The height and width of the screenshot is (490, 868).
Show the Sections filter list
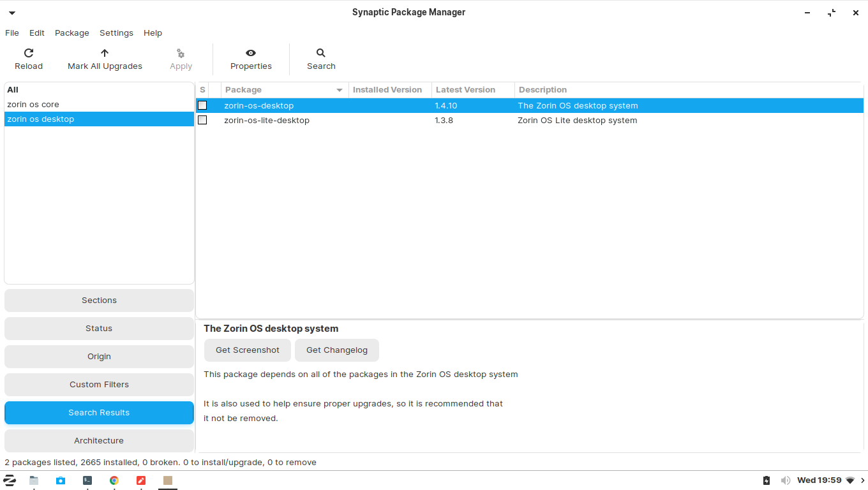(x=99, y=301)
